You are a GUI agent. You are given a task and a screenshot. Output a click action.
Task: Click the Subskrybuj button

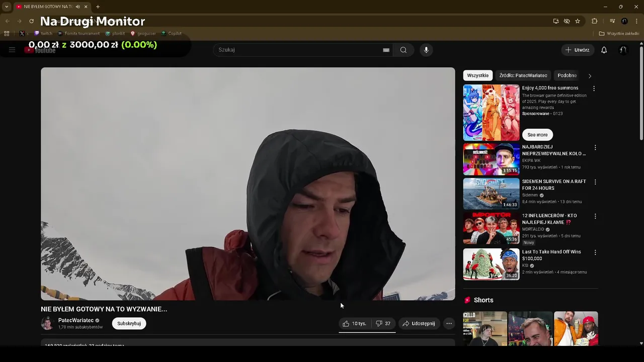click(129, 323)
